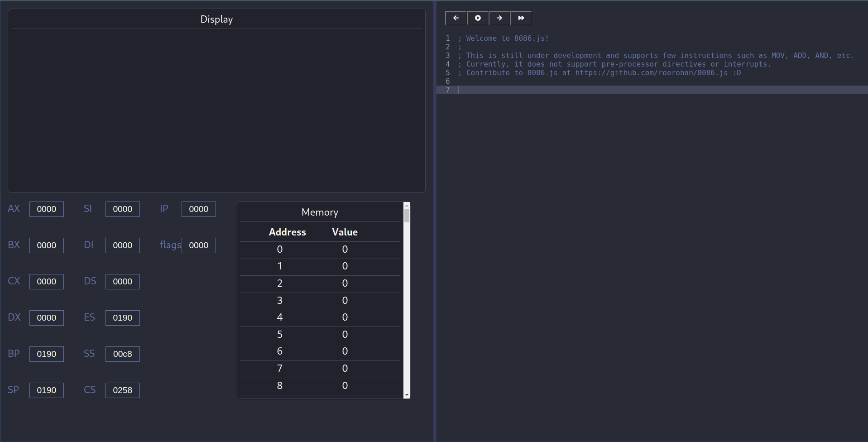Click the 'This is still under development' comment line
This screenshot has width=868, height=442.
(656, 56)
